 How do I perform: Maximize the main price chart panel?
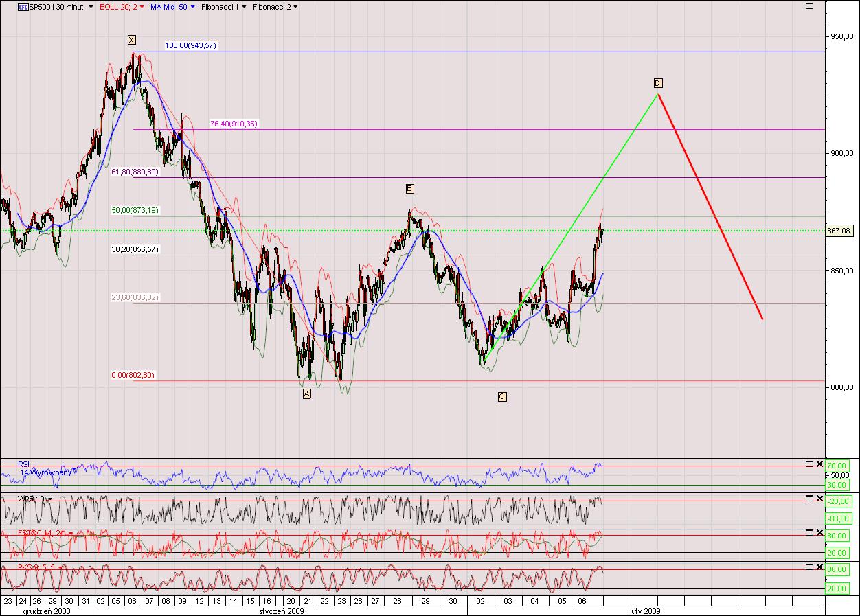click(809, 5)
